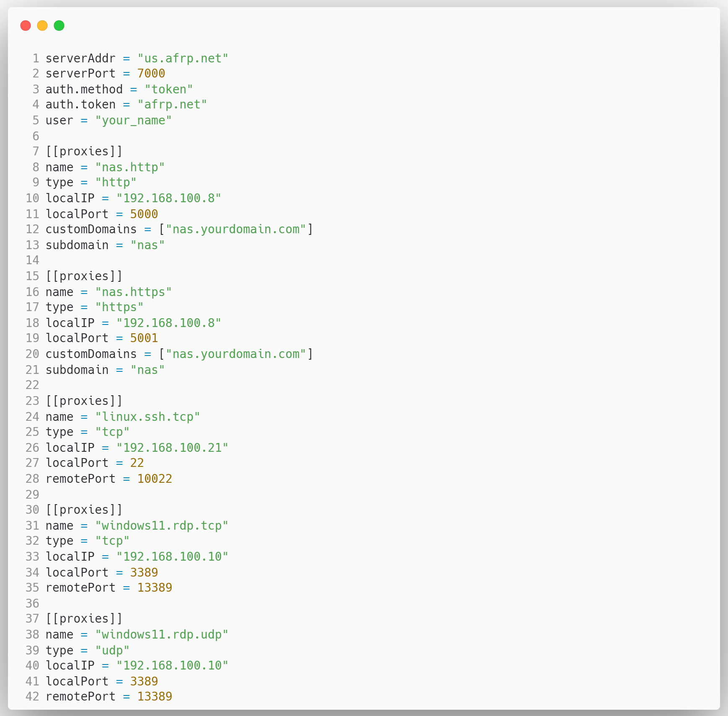Viewport: 728px width, 716px height.
Task: Click customDomains value on line 20
Action: pos(236,354)
